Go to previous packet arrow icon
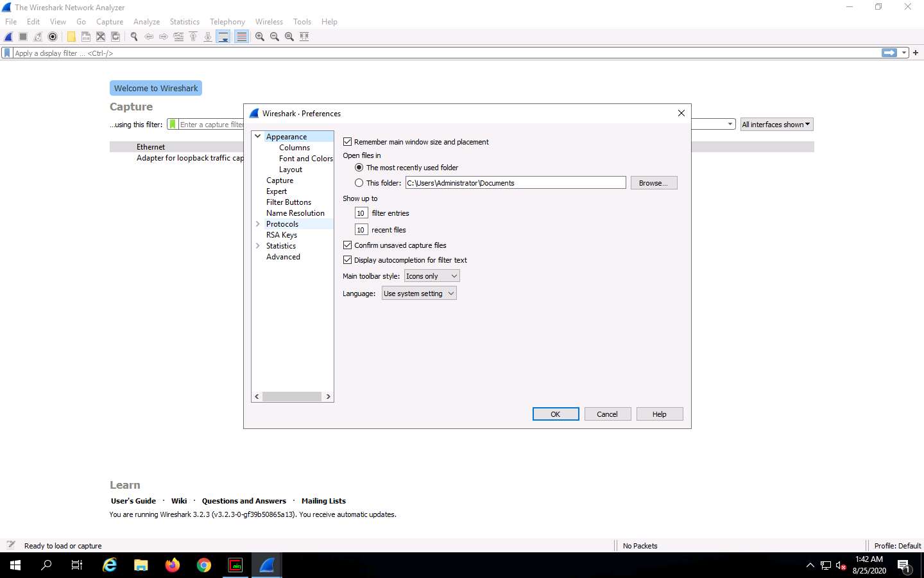This screenshot has width=924, height=578. coord(149,37)
